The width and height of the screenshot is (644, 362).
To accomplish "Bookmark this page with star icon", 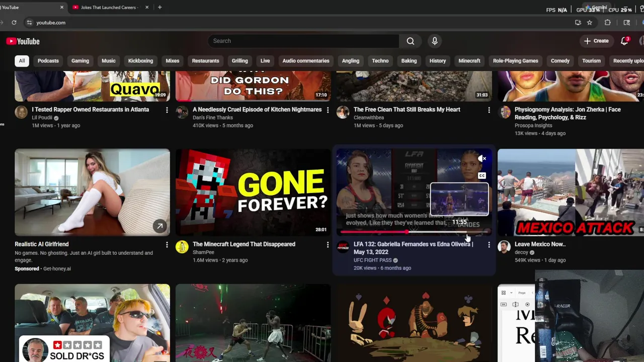I will [x=590, y=23].
